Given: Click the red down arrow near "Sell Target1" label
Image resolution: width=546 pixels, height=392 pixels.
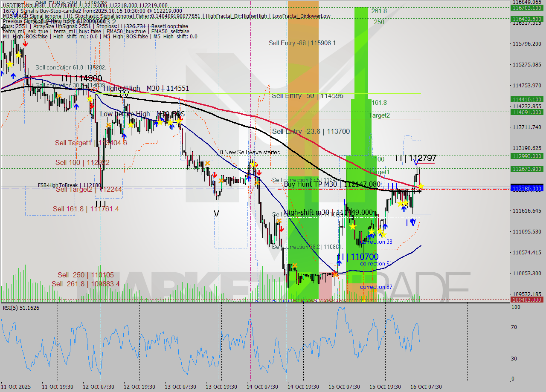Looking at the screenshot, I should coord(92,106).
